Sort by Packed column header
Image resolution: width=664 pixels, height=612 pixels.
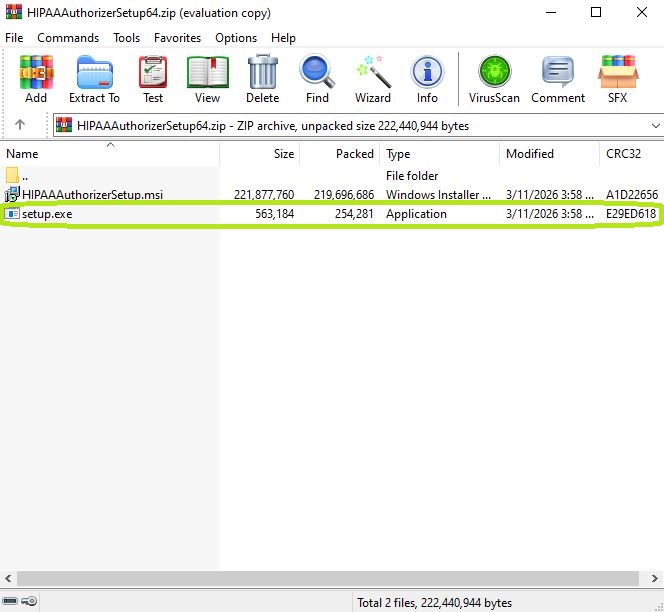coord(340,154)
